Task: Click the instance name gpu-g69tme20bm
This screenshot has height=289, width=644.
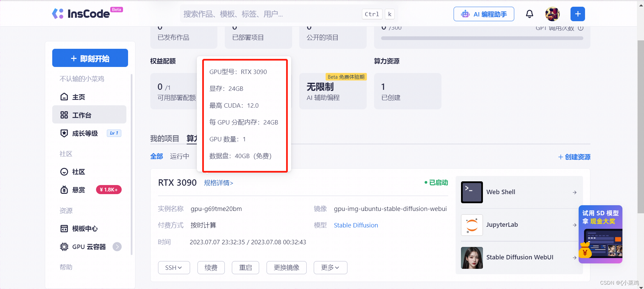Action: click(x=216, y=209)
